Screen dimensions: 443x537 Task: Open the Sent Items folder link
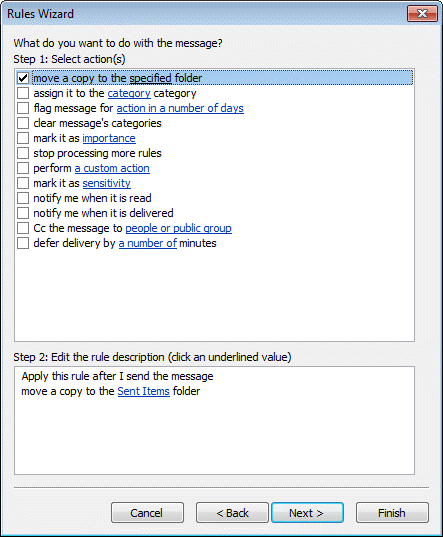pyautogui.click(x=143, y=391)
